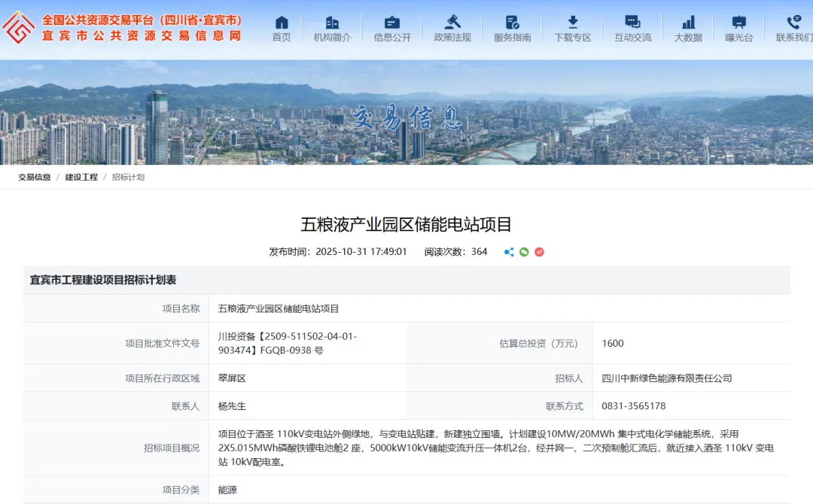The width and height of the screenshot is (813, 504).
Task: Share to WeChat with the green icon
Action: [524, 252]
